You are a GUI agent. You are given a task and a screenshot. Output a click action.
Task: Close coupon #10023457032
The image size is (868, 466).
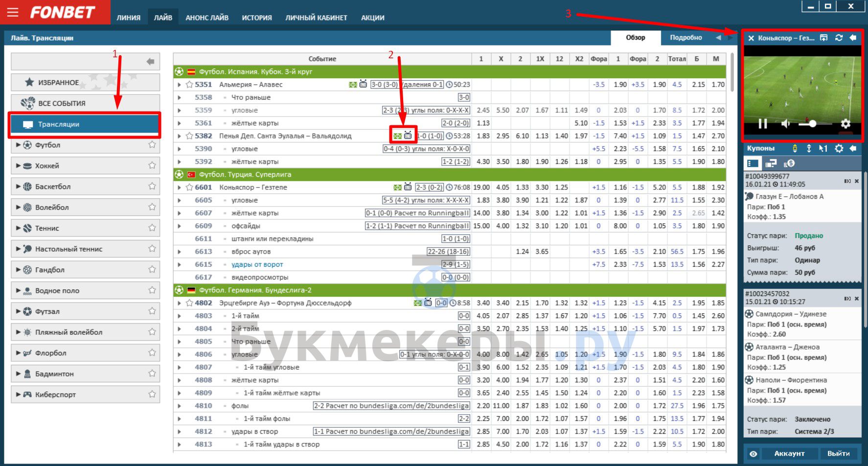857,299
